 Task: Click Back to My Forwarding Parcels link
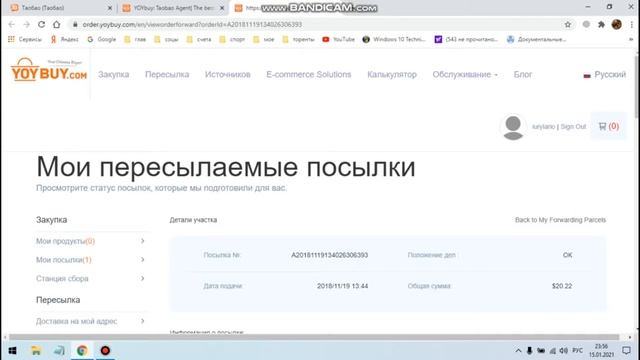[x=560, y=220]
